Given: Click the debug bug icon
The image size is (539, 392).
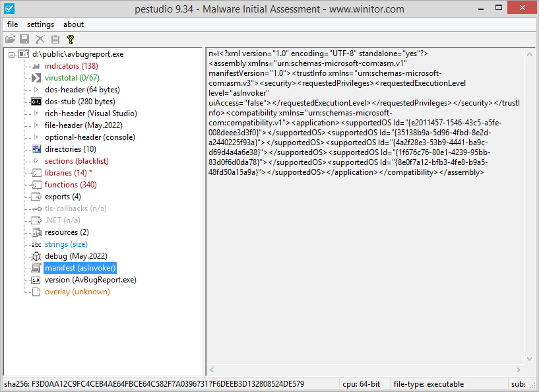Looking at the screenshot, I should click(36, 256).
